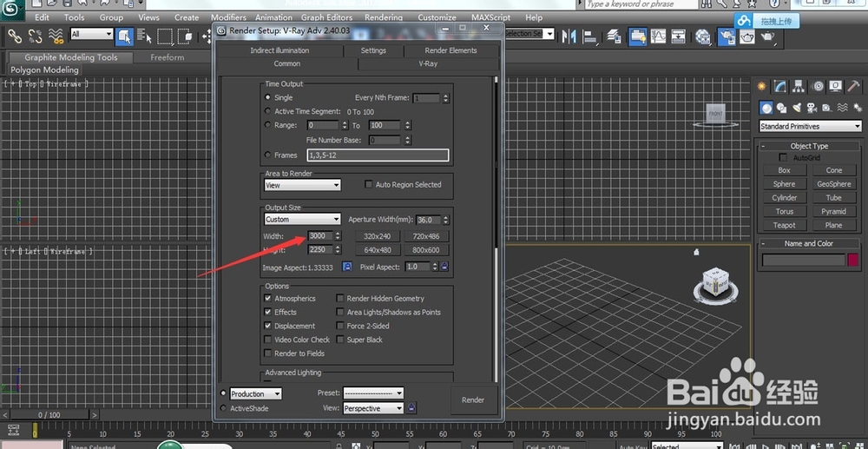Screen dimensions: 868x449
Task: Open the Freeform ribbon tab
Action: pos(168,57)
